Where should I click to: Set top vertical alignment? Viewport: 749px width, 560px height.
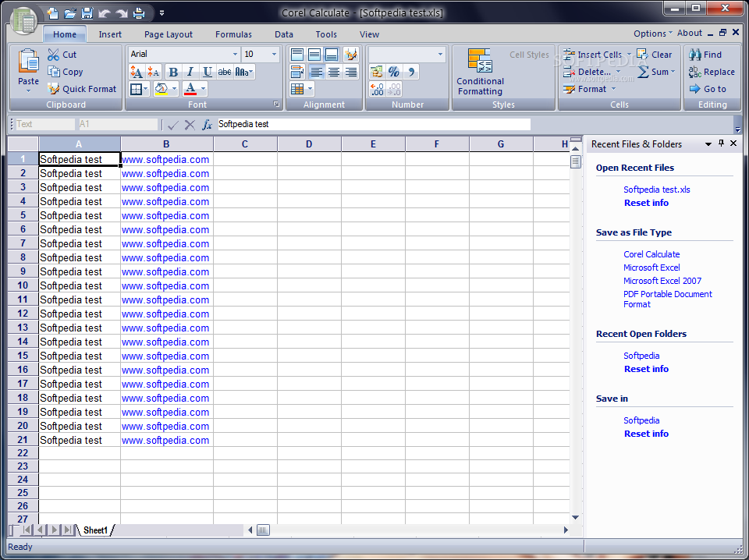pos(297,55)
